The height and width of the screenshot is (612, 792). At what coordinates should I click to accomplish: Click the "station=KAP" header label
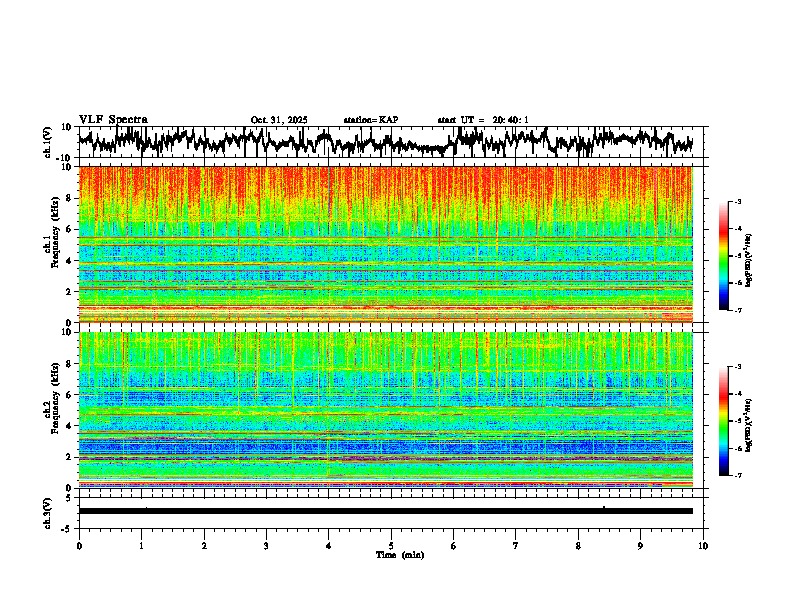pos(371,120)
